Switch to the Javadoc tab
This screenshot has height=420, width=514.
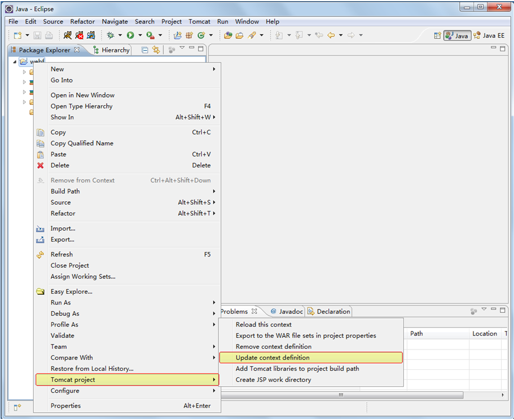coord(287,312)
